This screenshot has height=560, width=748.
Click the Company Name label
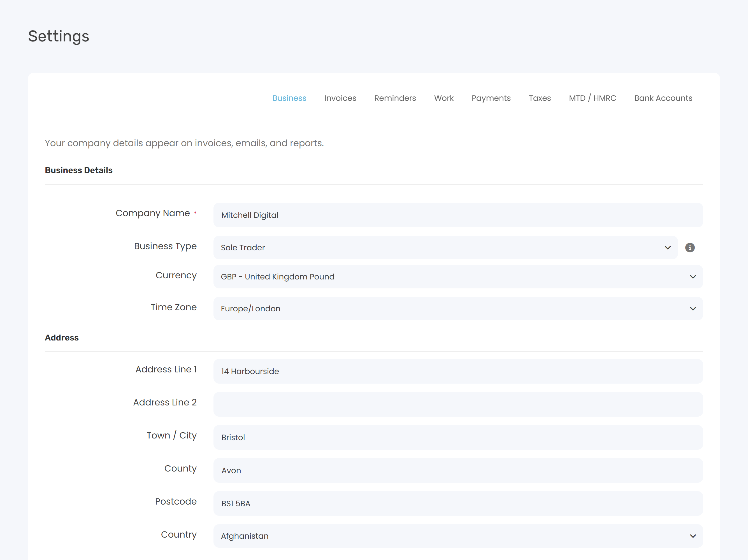point(153,213)
